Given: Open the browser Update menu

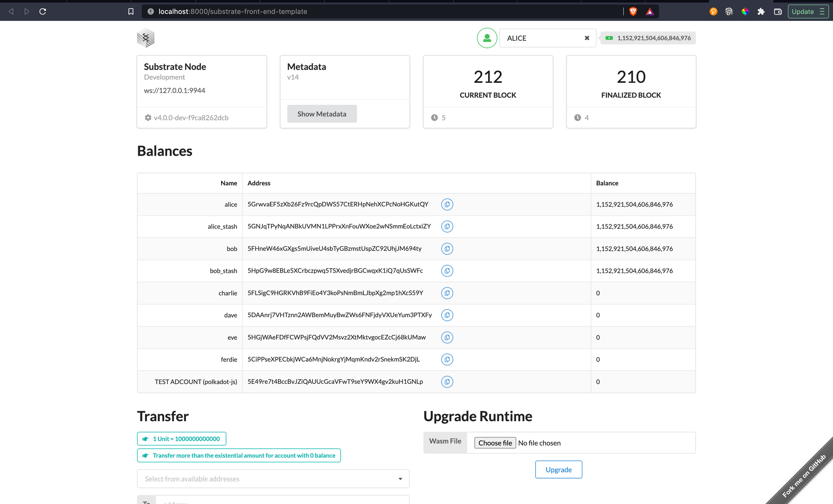Looking at the screenshot, I should coord(808,12).
